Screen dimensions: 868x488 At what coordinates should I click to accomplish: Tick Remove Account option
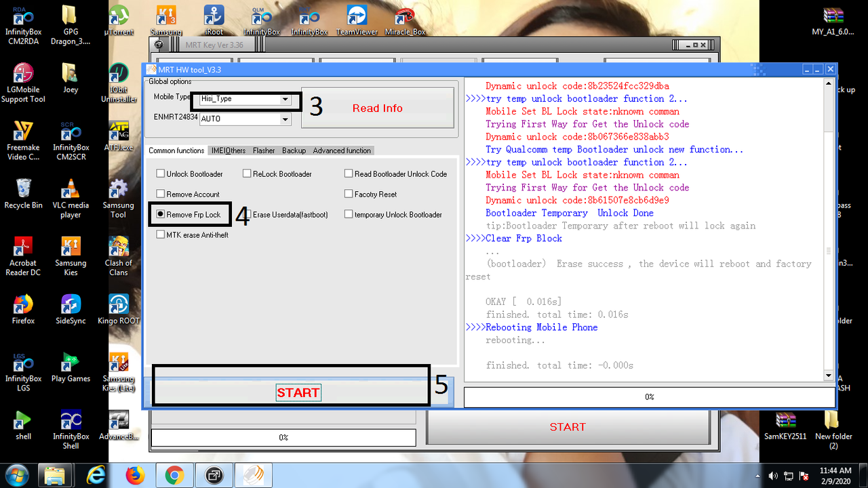click(161, 195)
